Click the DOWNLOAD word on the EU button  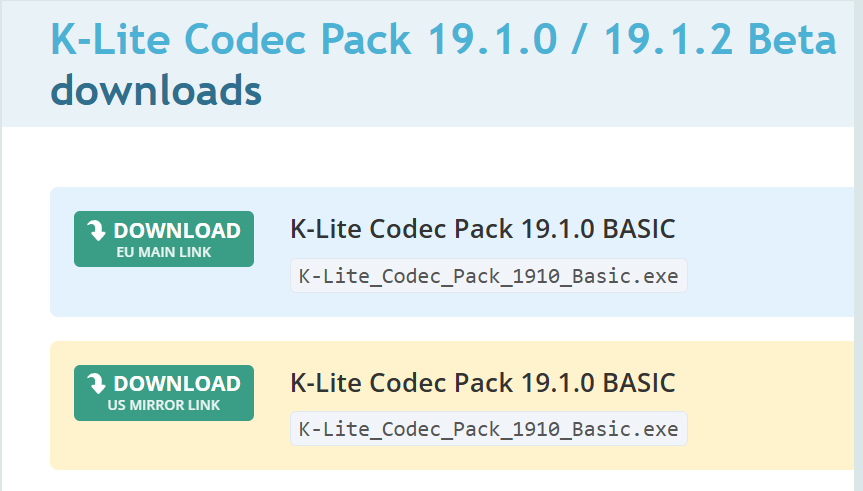click(x=177, y=231)
